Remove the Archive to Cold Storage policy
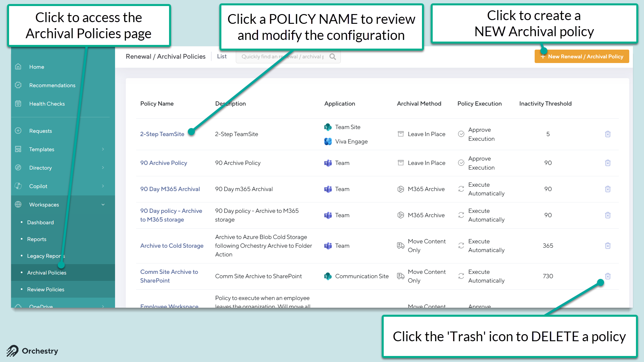The image size is (644, 362). click(607, 246)
